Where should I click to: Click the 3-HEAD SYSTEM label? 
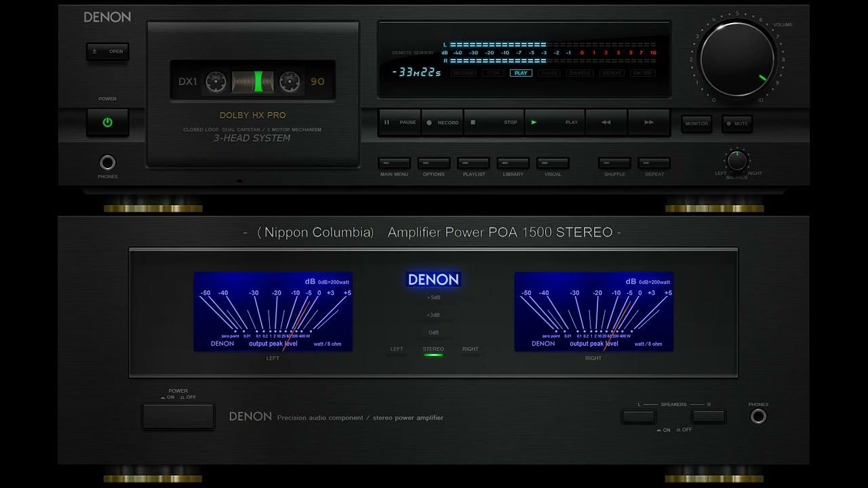(x=252, y=138)
